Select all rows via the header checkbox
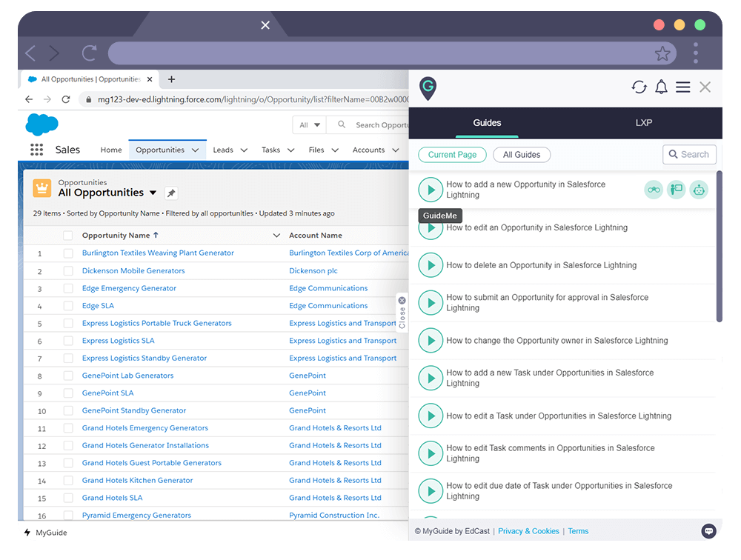This screenshot has width=741, height=560. tap(68, 235)
